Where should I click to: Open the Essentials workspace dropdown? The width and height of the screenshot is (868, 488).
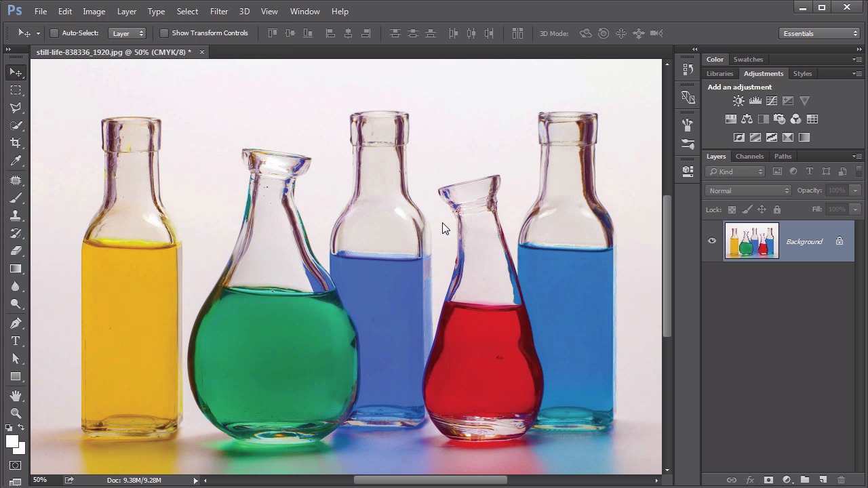(819, 33)
